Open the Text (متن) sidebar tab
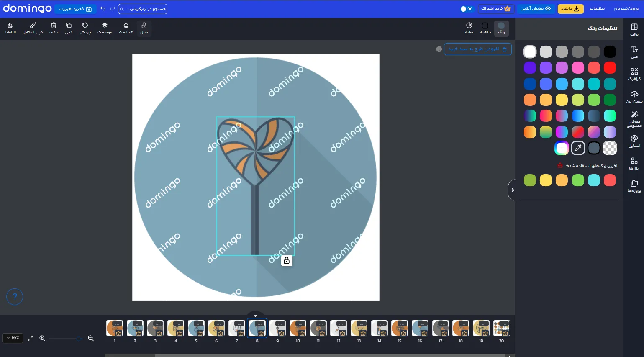The width and height of the screenshot is (644, 357). pos(634,52)
